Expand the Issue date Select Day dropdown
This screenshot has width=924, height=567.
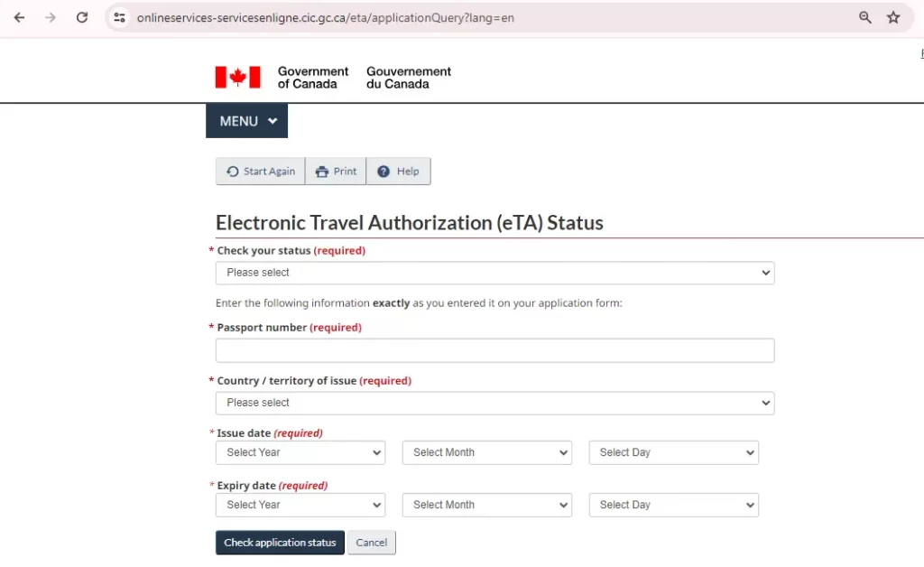coord(673,452)
